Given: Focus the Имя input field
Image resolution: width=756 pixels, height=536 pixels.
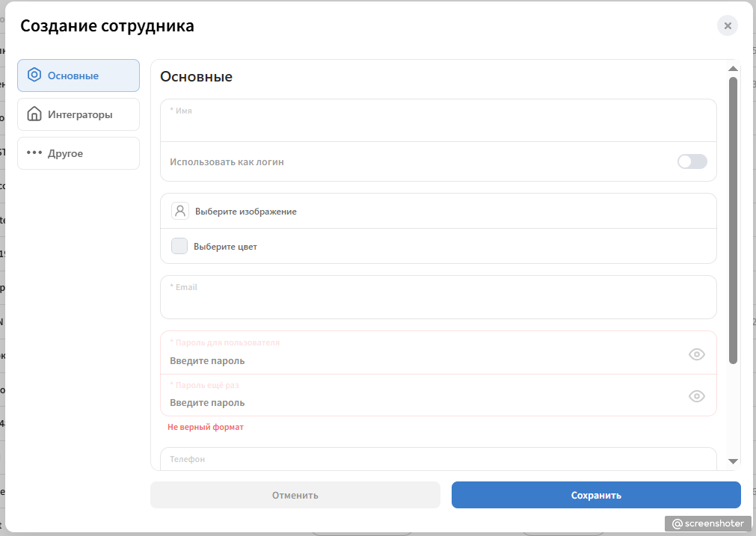Looking at the screenshot, I should coord(438,120).
